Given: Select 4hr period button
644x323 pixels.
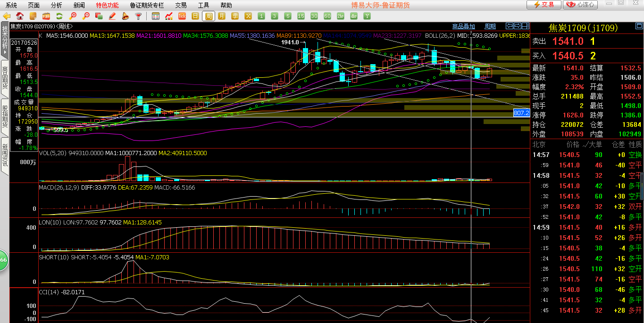Looking at the screenshot, I should pos(354,16).
